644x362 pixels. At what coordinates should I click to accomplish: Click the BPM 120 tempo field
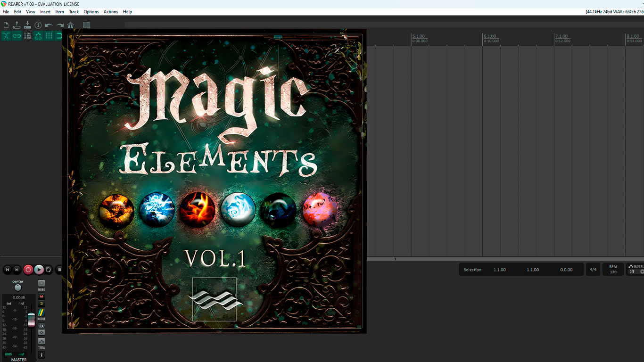click(613, 270)
